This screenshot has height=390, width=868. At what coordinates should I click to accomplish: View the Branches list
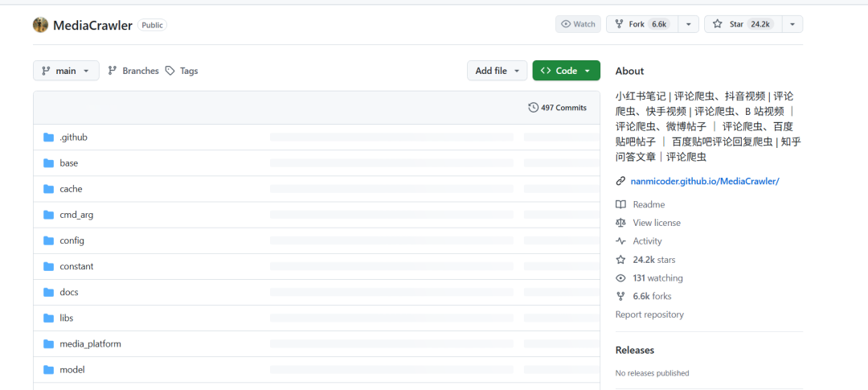coord(133,71)
